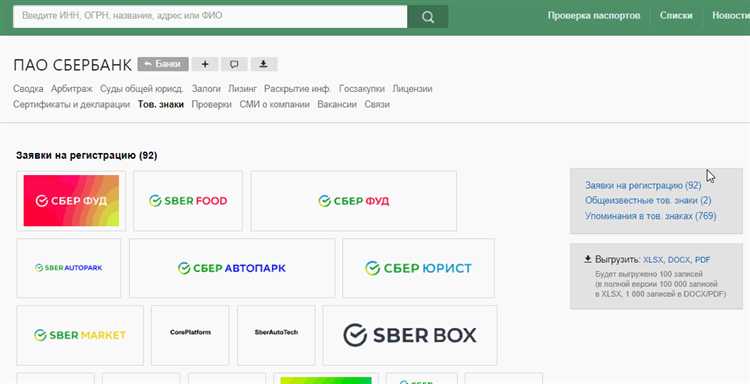Viewport: 750px width, 384px height.
Task: Open the СБЕР АВТОПАРК trademark thumbnail
Action: 232,268
